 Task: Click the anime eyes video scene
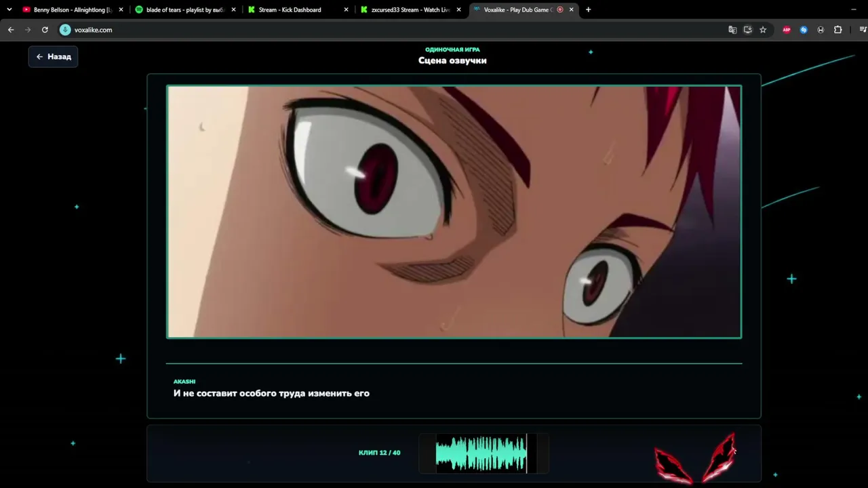pyautogui.click(x=454, y=211)
